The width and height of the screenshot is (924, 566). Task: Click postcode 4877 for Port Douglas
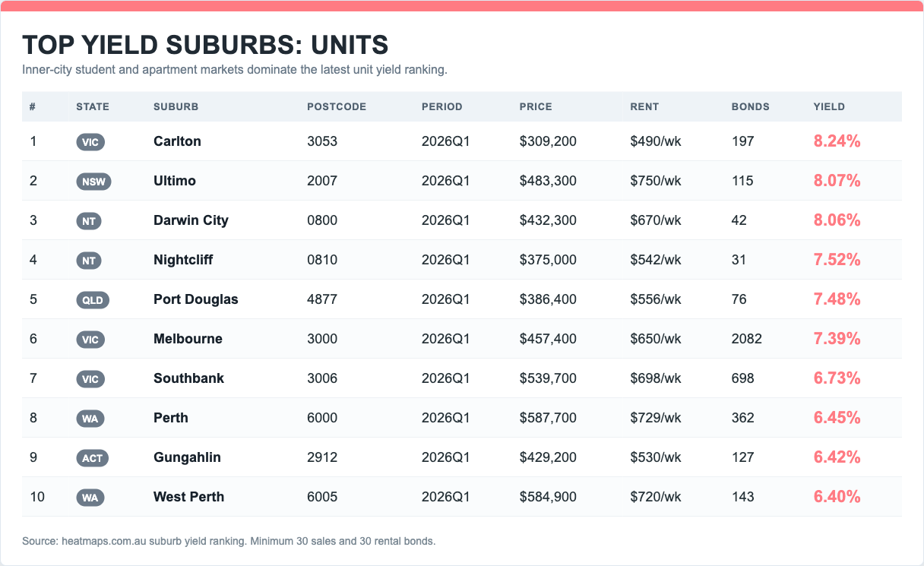pos(322,299)
